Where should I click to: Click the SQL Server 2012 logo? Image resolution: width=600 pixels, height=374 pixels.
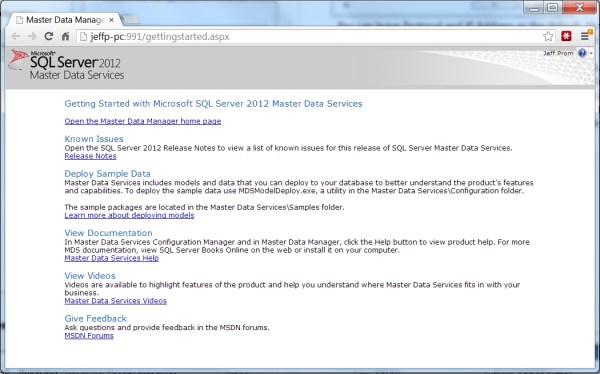67,65
